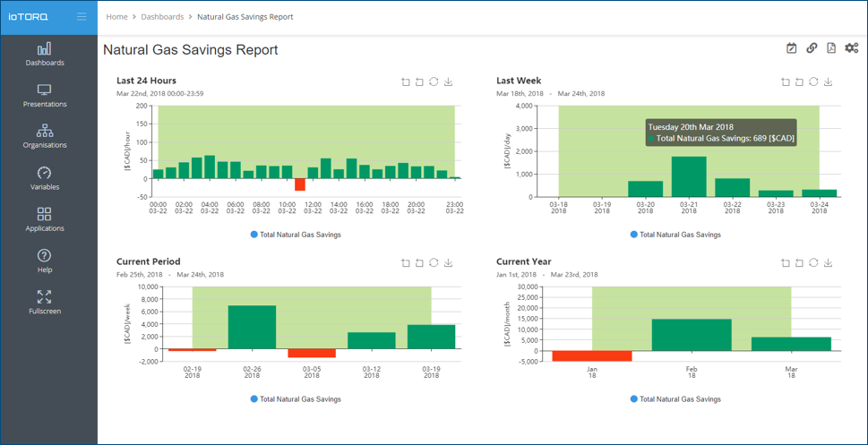Collapse sidebar with the hamburger menu icon
Image resolution: width=868 pixels, height=445 pixels.
coord(82,17)
